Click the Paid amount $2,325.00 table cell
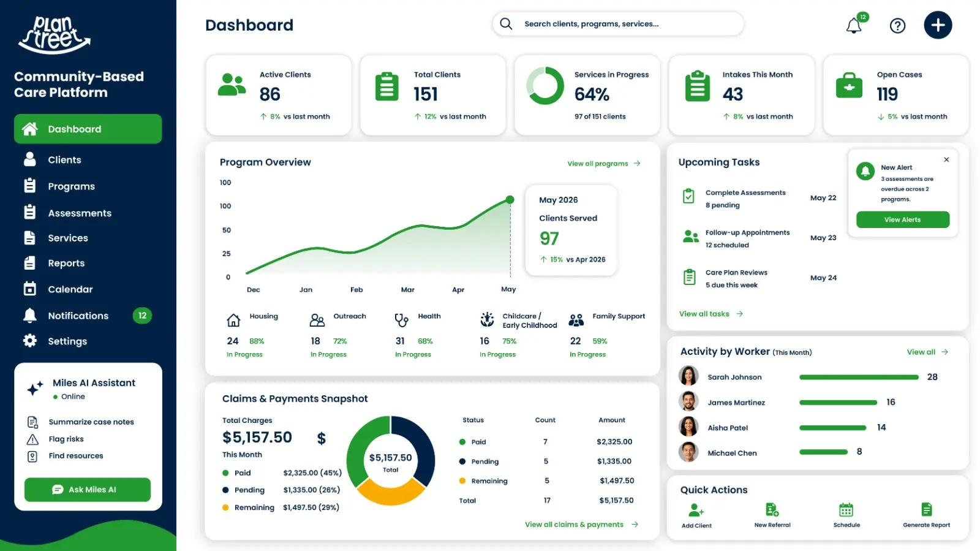 [x=614, y=442]
